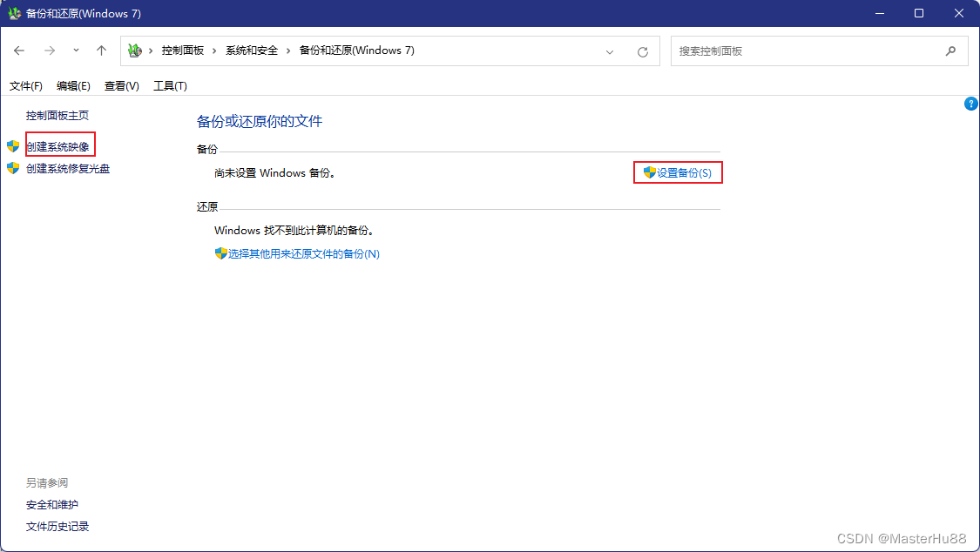This screenshot has height=552, width=980.
Task: Focus the 搜索控制面板 search box
Action: coord(820,51)
